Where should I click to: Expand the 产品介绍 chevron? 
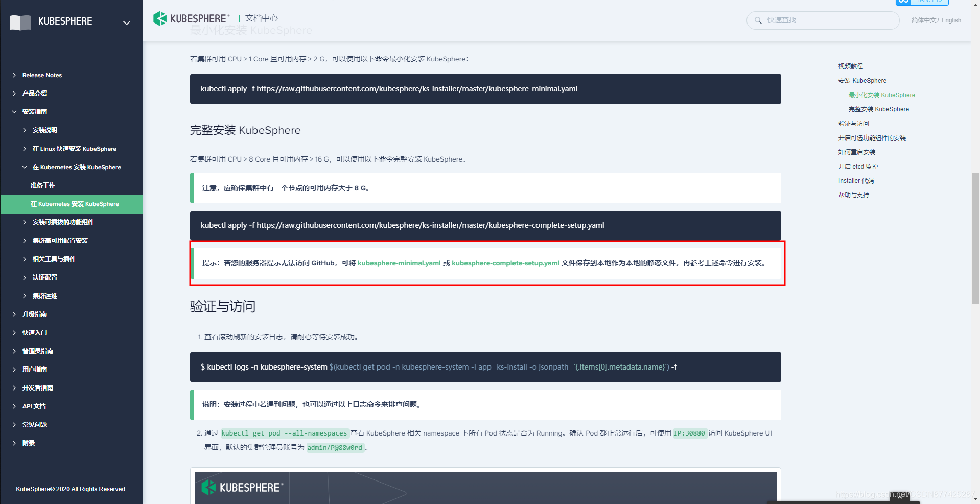click(14, 94)
